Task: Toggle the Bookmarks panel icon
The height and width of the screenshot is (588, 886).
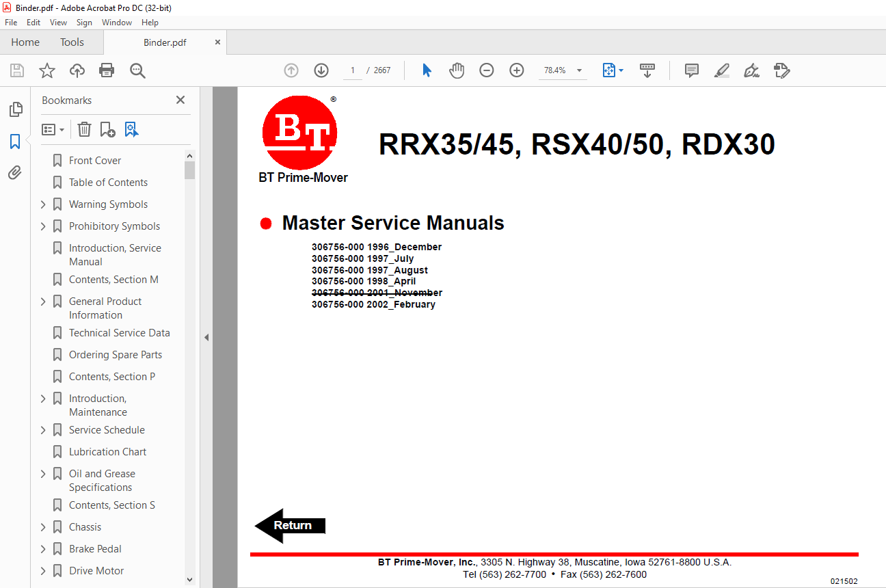Action: click(x=15, y=142)
